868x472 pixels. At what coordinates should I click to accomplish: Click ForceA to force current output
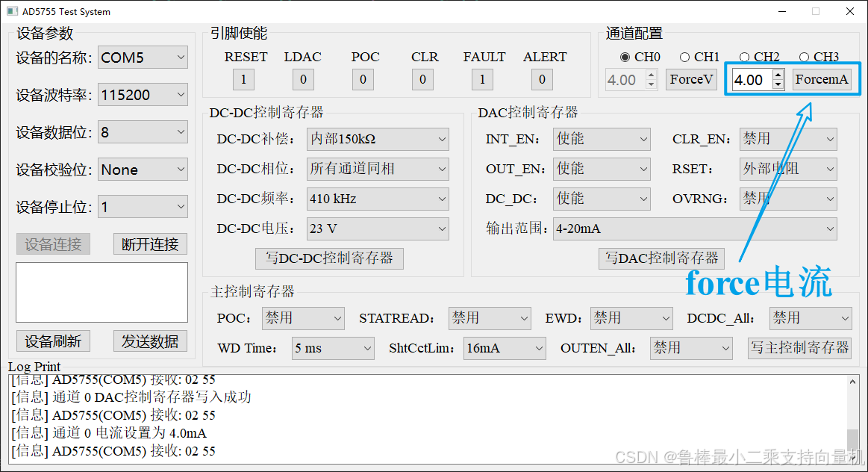point(822,79)
